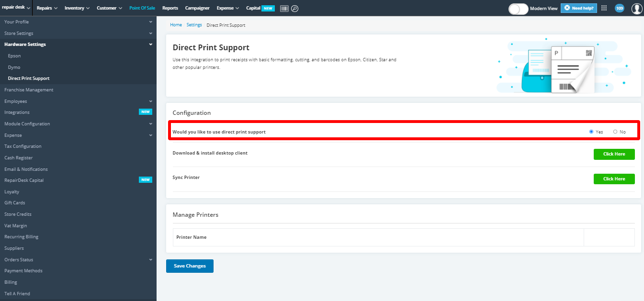Open the user profile avatar
This screenshot has width=644, height=301.
tap(636, 8)
